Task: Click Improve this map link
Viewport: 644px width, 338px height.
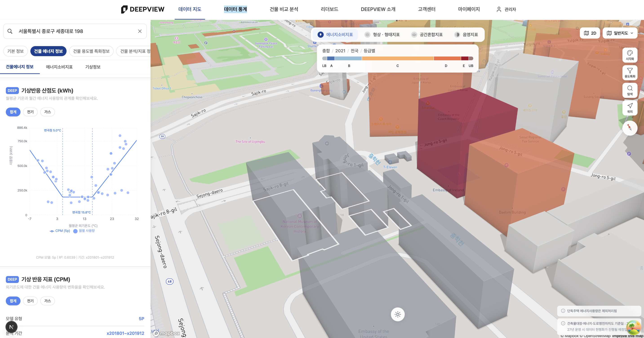Action: tap(628, 336)
